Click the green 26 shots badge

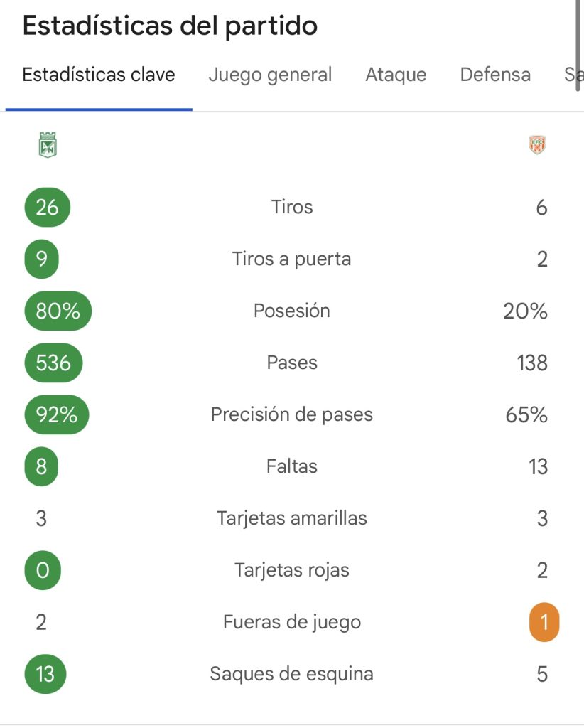[x=47, y=207]
